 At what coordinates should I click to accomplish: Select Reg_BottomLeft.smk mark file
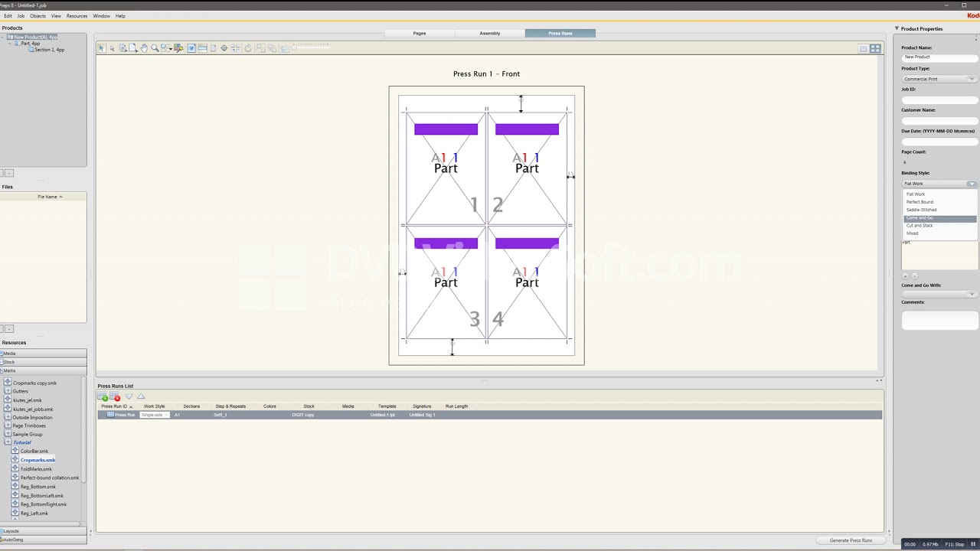pyautogui.click(x=42, y=496)
